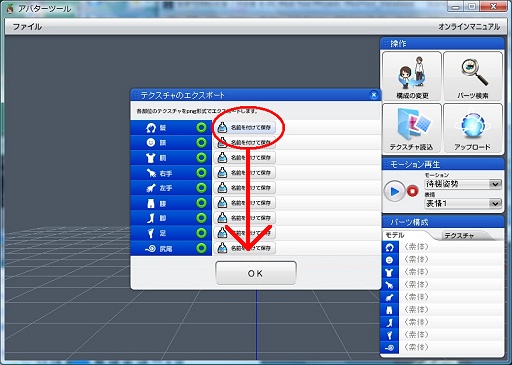Viewport: 512px width, 365px height.
Task: Stop motion with the red stop button
Action: [x=412, y=192]
